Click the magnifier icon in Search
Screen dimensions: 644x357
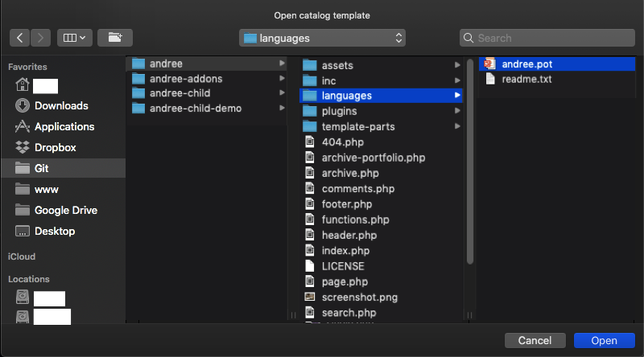(469, 38)
